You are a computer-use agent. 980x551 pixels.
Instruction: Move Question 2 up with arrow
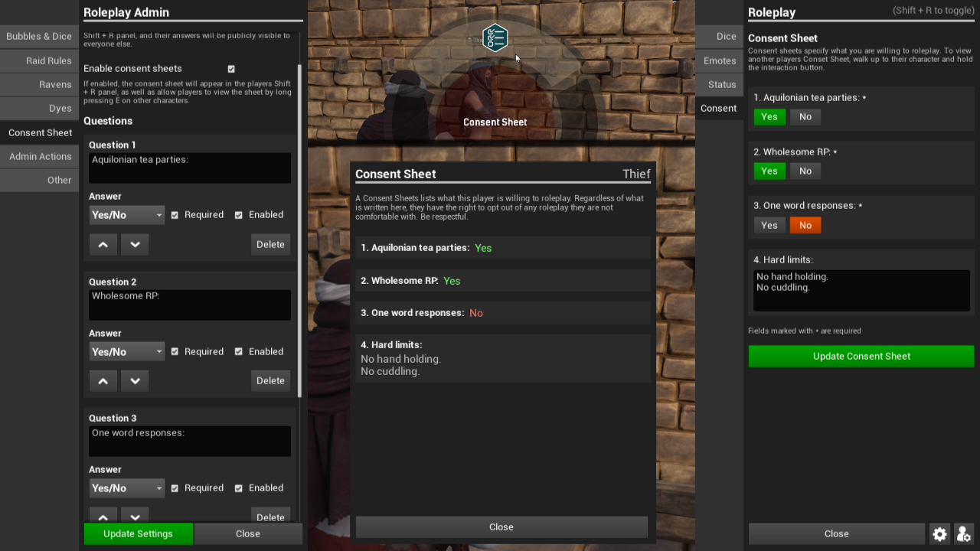[x=103, y=380]
